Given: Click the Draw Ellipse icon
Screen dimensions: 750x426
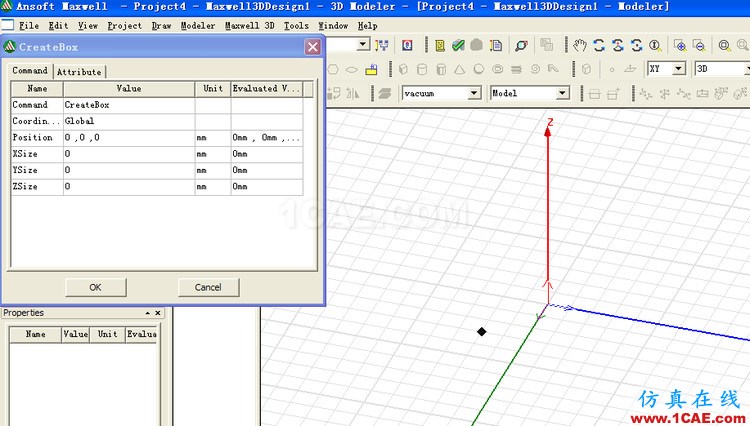Looking at the screenshot, I should pyautogui.click(x=352, y=70).
